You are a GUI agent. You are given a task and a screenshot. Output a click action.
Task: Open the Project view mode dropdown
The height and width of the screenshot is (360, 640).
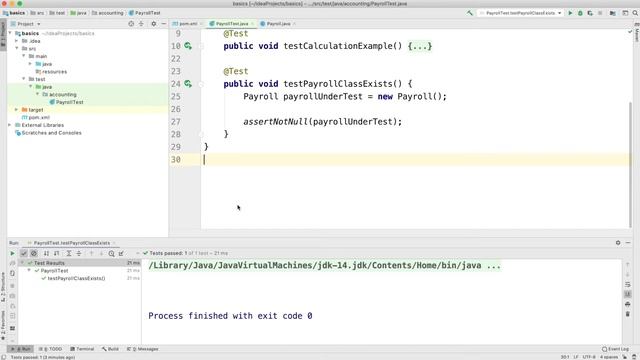(x=29, y=24)
